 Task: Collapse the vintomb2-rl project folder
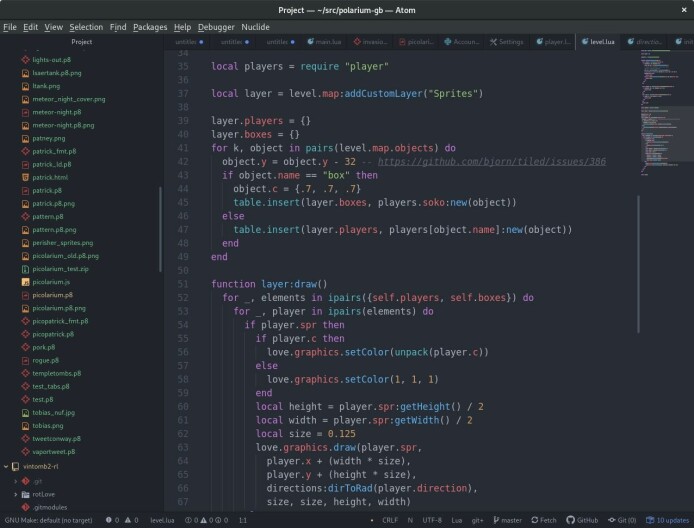coord(6,466)
